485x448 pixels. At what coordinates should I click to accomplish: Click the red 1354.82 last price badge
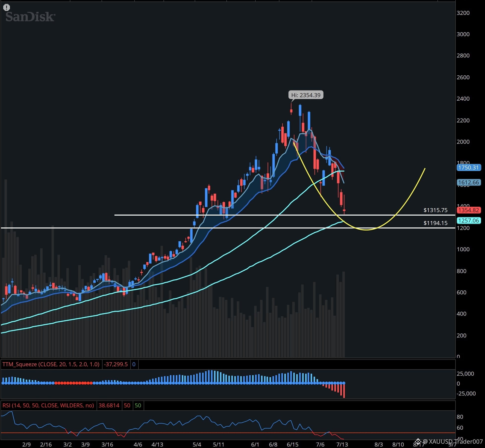tap(468, 210)
